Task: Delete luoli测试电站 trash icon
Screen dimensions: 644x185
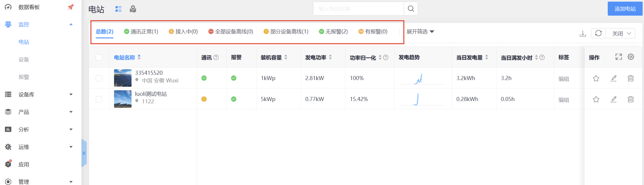Action: point(630,99)
